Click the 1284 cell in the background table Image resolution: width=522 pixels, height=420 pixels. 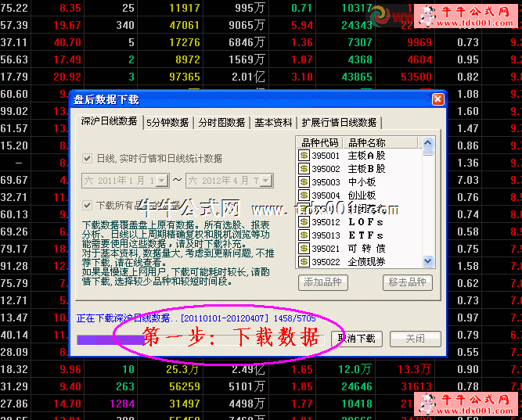122,404
